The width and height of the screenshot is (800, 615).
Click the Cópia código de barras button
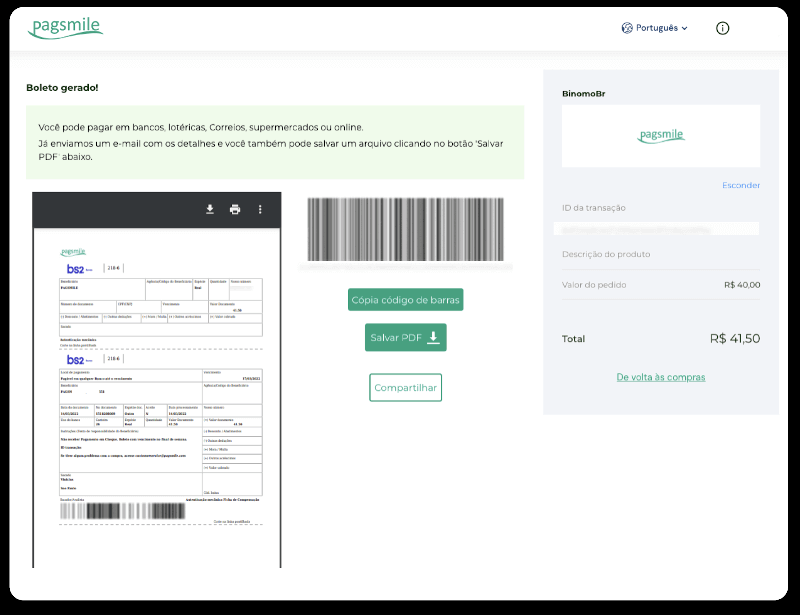[x=405, y=299]
